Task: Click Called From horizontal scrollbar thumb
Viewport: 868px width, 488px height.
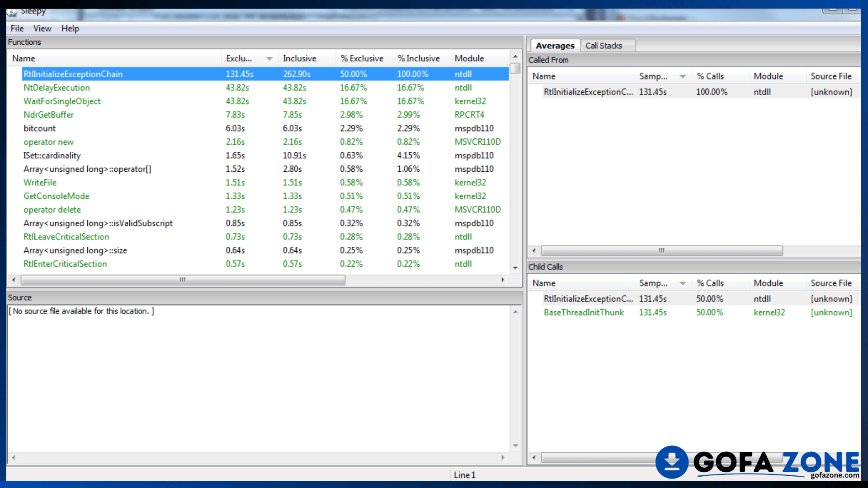Action: [x=662, y=251]
